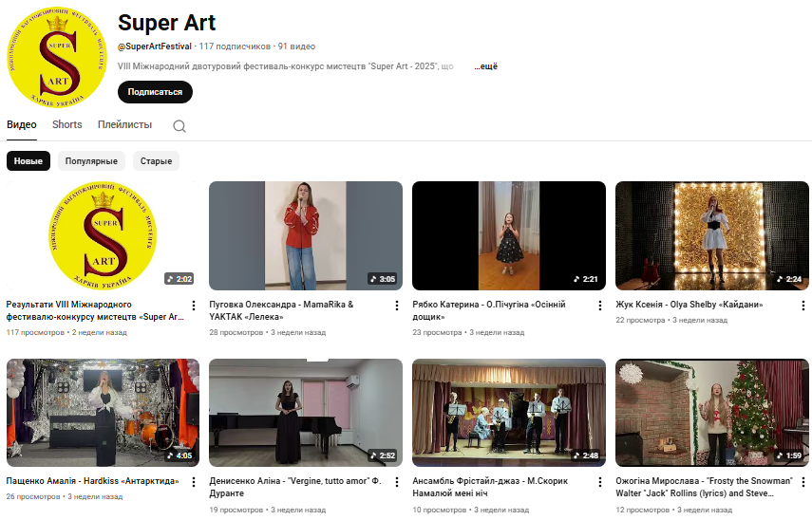Open options menu for Пуговка Олександра video
Screen dimensions: 812x520
[397, 306]
